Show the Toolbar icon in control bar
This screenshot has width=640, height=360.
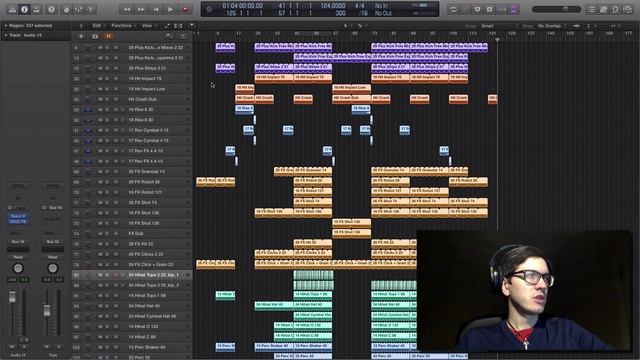[36, 9]
